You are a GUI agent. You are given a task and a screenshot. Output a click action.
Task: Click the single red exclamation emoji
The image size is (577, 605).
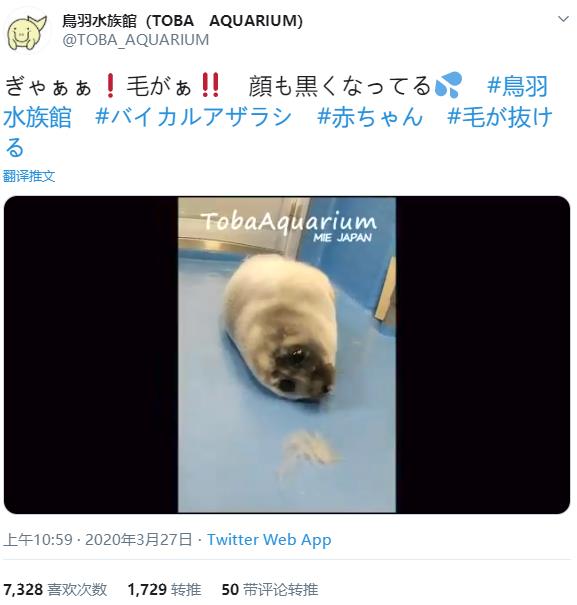point(110,85)
